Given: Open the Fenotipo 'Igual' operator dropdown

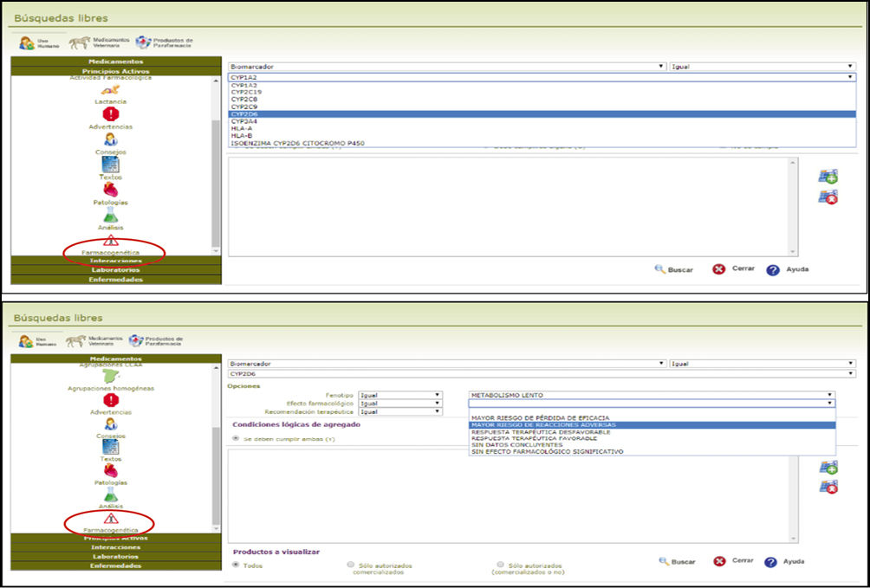Looking at the screenshot, I should [399, 395].
